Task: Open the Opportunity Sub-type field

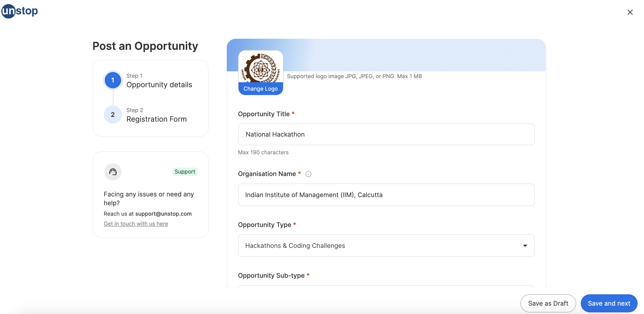Action: click(x=386, y=286)
